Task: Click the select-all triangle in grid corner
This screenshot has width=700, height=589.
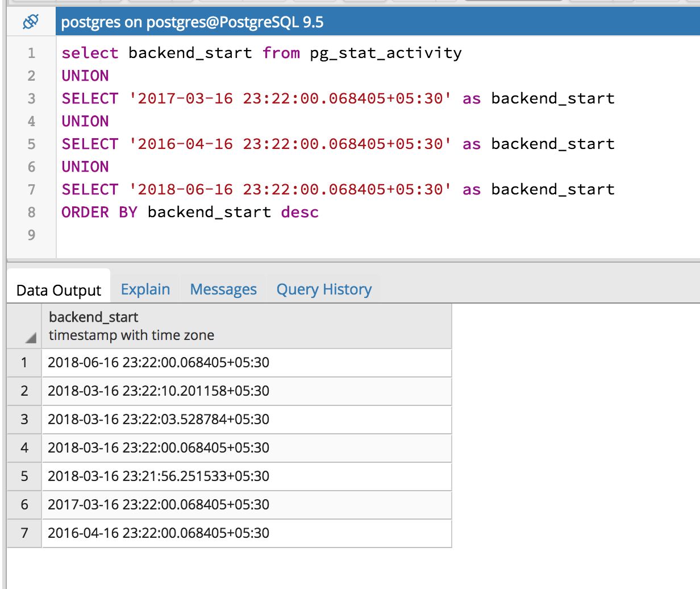Action: (30, 338)
